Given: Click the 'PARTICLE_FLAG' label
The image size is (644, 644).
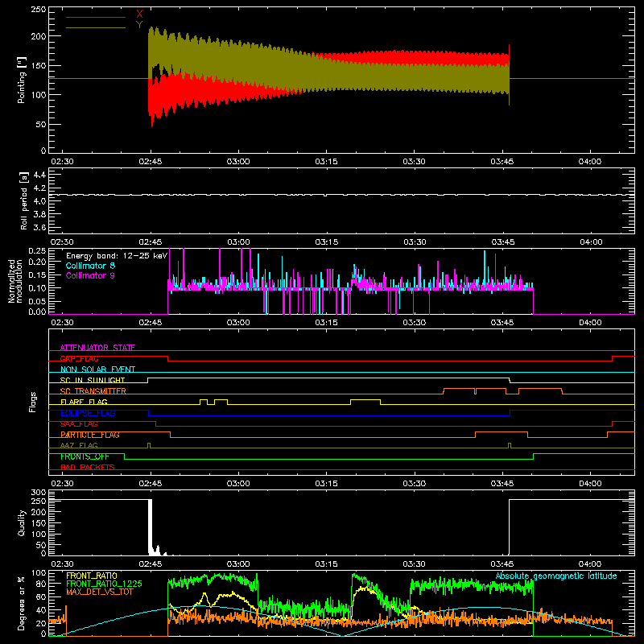Looking at the screenshot, I should (90, 435).
